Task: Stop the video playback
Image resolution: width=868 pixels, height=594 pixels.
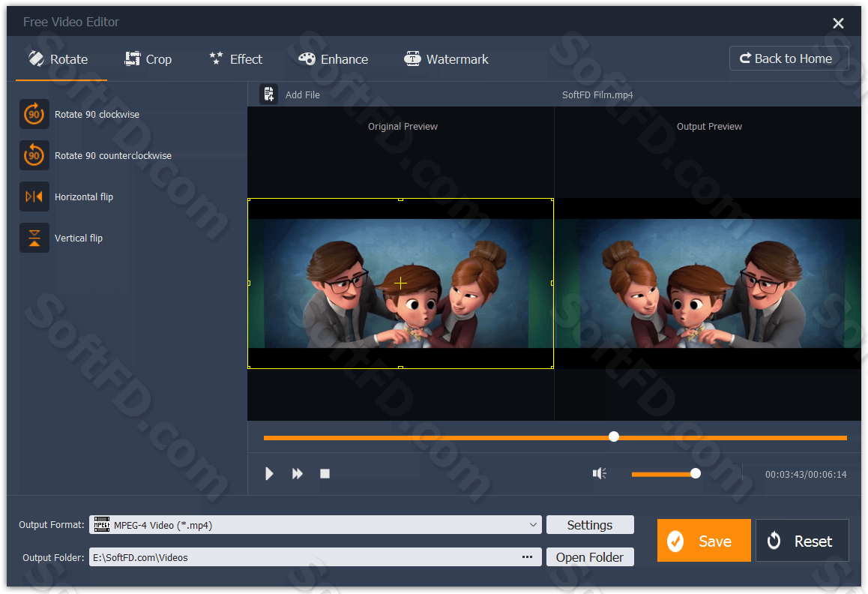Action: (x=325, y=474)
